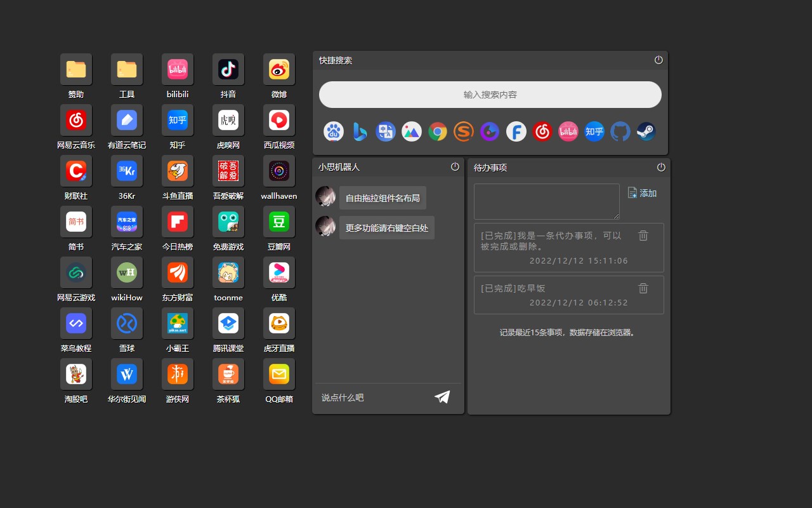Click the 更多功能请右键空白处 chat message
Viewport: 812px width, 508px height.
pyautogui.click(x=387, y=228)
